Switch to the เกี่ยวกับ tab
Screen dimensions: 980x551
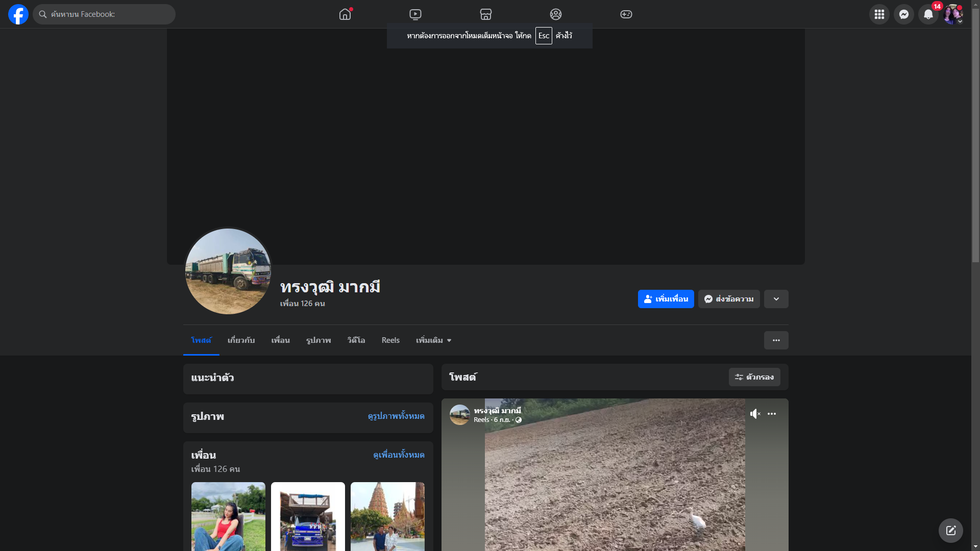[241, 340]
